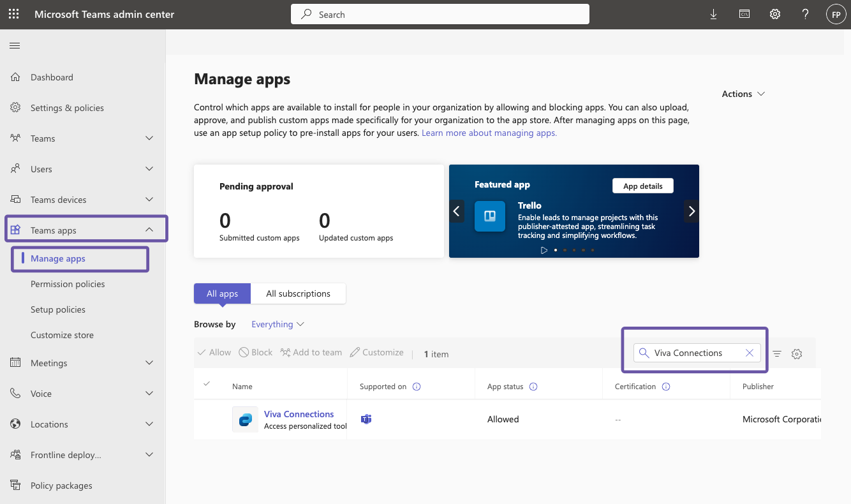This screenshot has height=504, width=851.
Task: Click the Meetings calendar icon
Action: (15, 363)
